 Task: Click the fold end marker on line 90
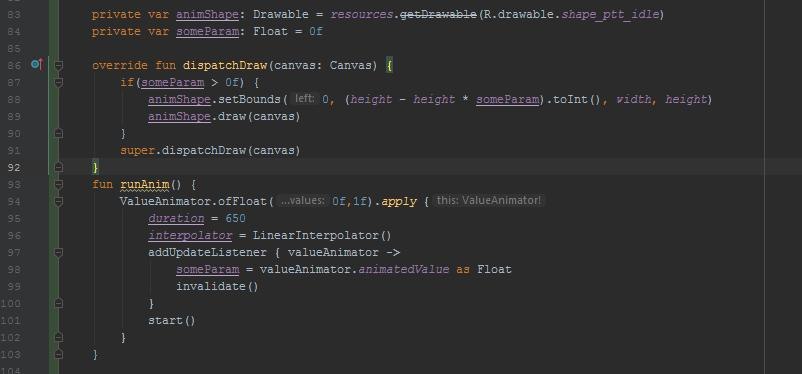click(58, 133)
